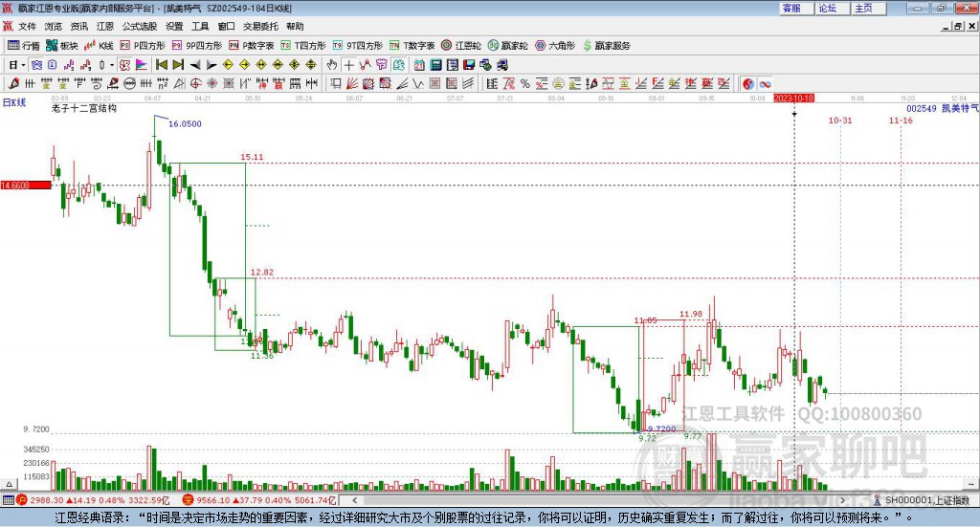Open 9T四方形 tool
This screenshot has width=980, height=527.
pos(358,46)
